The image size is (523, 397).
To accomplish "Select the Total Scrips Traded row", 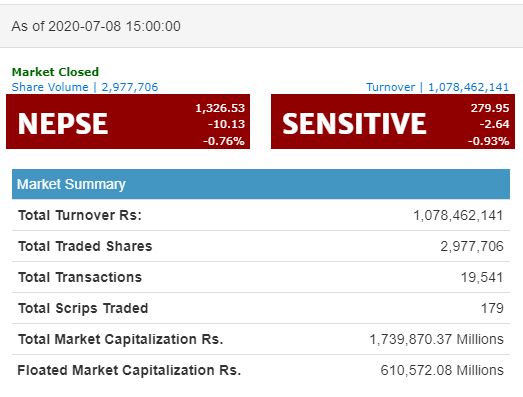I will 261,308.
